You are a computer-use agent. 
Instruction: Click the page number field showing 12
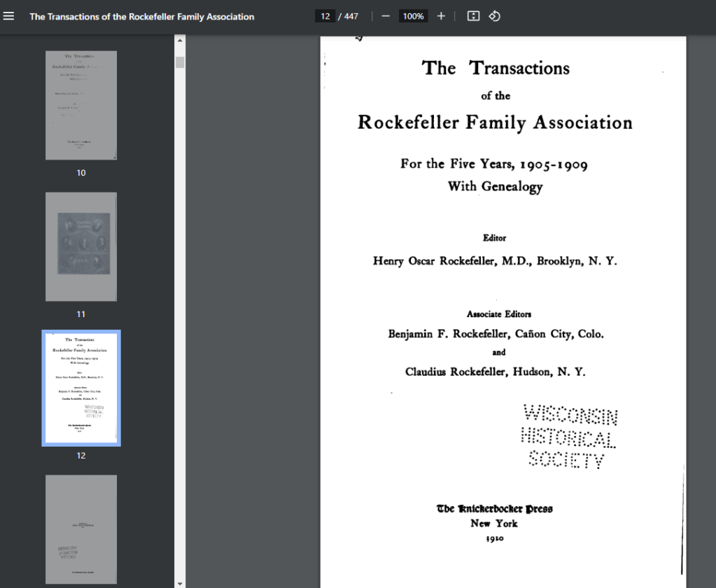click(x=325, y=16)
